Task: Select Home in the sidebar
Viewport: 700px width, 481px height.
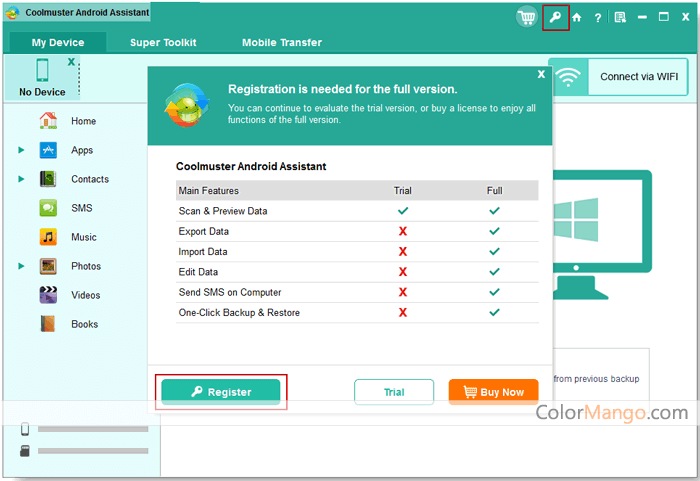Action: pyautogui.click(x=83, y=121)
